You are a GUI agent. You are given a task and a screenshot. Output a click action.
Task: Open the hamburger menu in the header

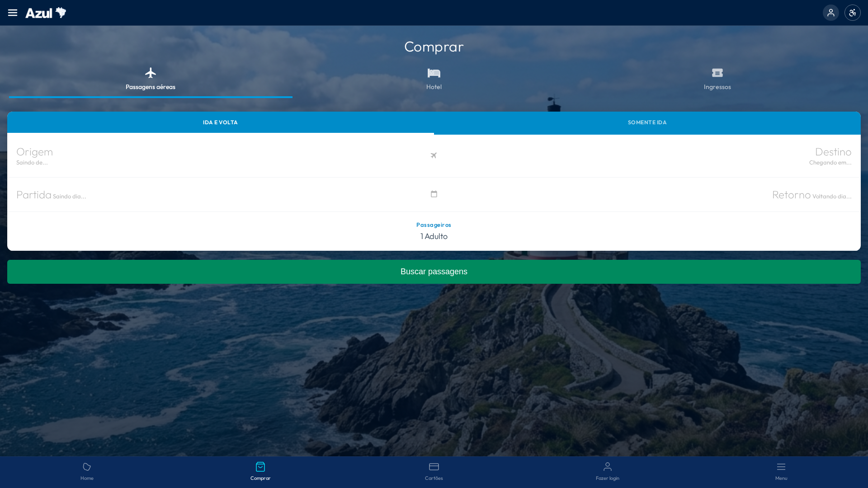click(13, 13)
